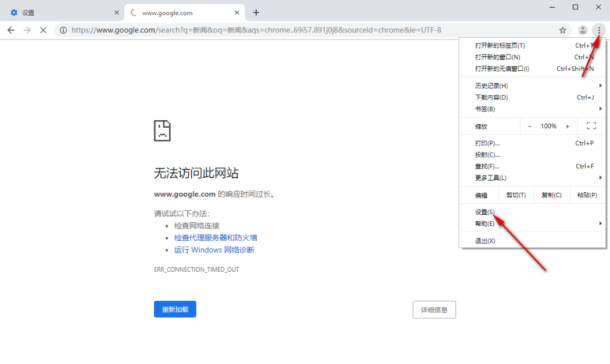610x364 pixels.
Task: Click 剪切(T) in edit row
Action: pos(516,195)
